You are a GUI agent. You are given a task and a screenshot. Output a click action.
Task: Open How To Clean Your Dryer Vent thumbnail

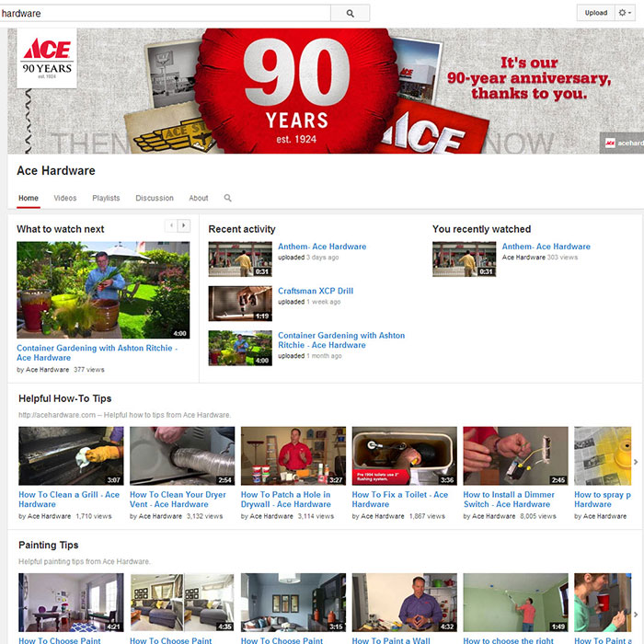182,456
